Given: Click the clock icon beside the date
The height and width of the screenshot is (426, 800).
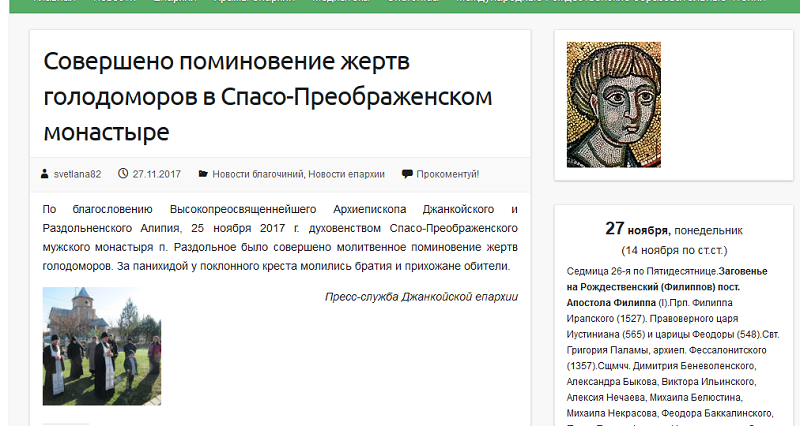Looking at the screenshot, I should pos(123,173).
